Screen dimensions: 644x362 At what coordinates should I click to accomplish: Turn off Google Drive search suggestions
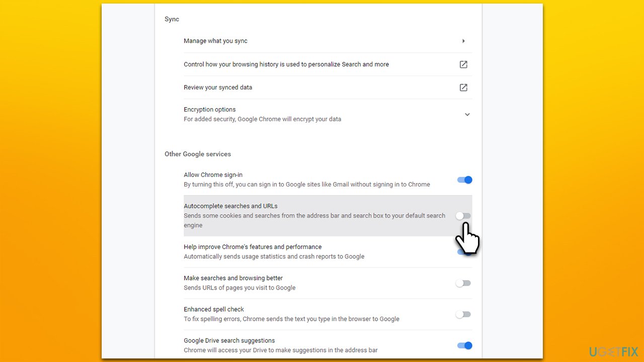[x=464, y=345]
